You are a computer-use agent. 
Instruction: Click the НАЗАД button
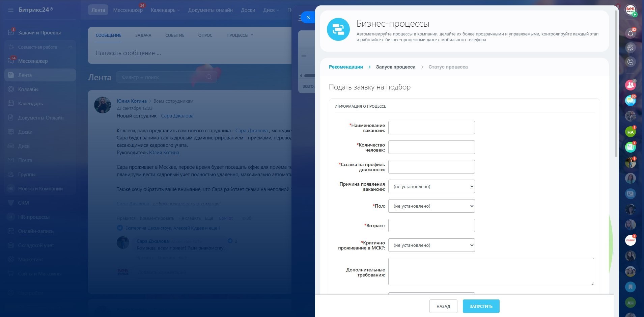coord(443,306)
